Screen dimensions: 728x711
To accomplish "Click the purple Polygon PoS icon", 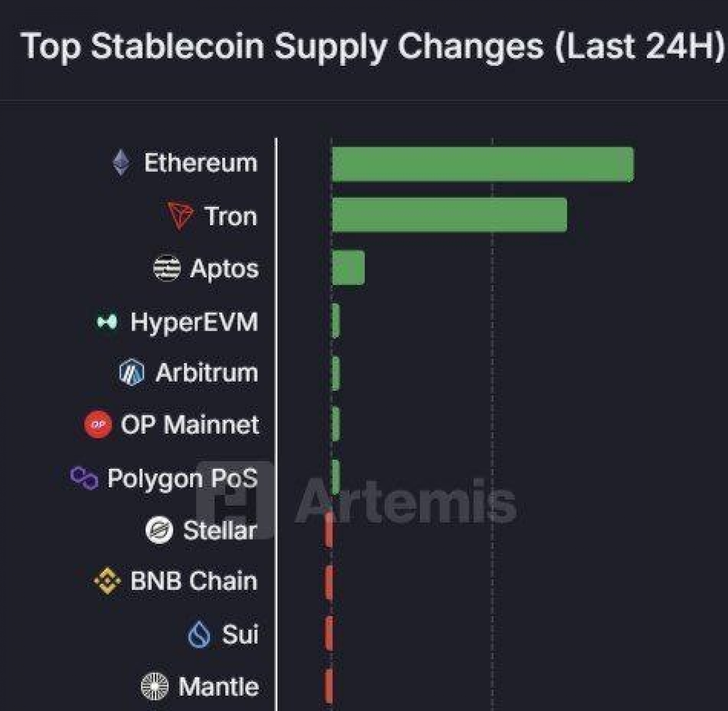I will 84,478.
